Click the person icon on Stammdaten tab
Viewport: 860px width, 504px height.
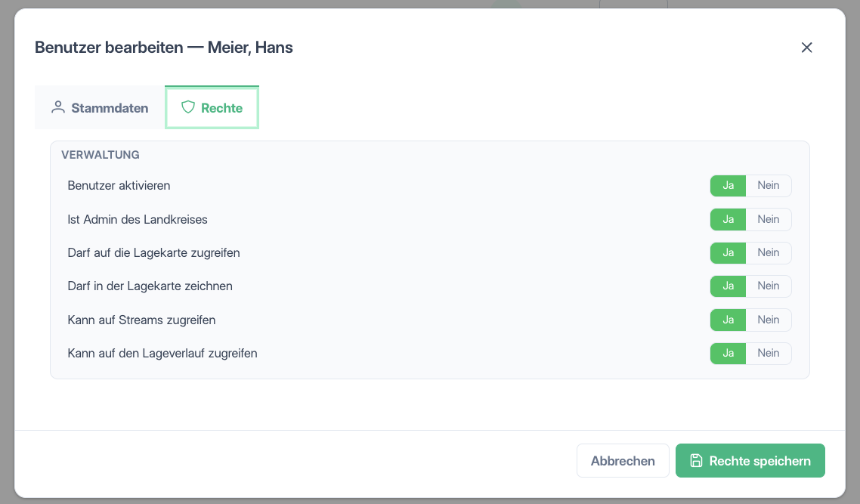[x=57, y=107]
